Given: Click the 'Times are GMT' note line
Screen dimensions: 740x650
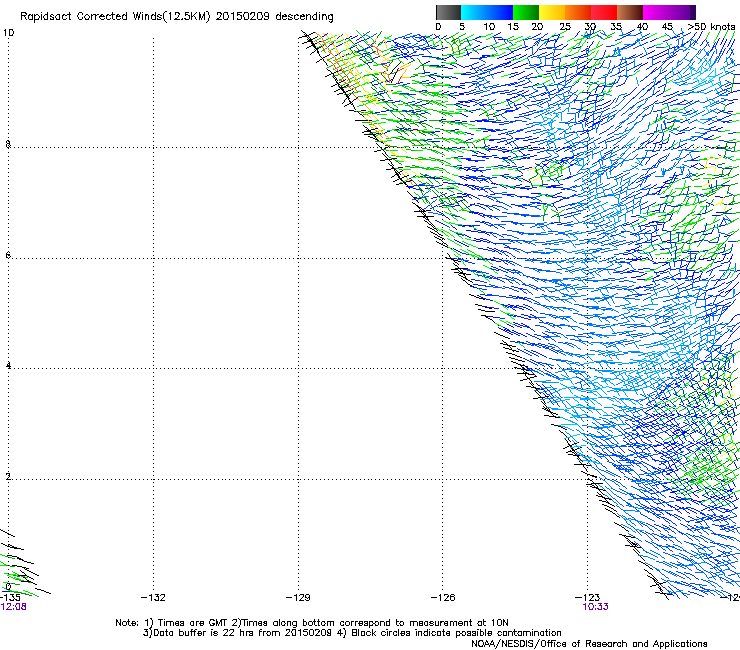Looking at the screenshot, I should [x=312, y=623].
